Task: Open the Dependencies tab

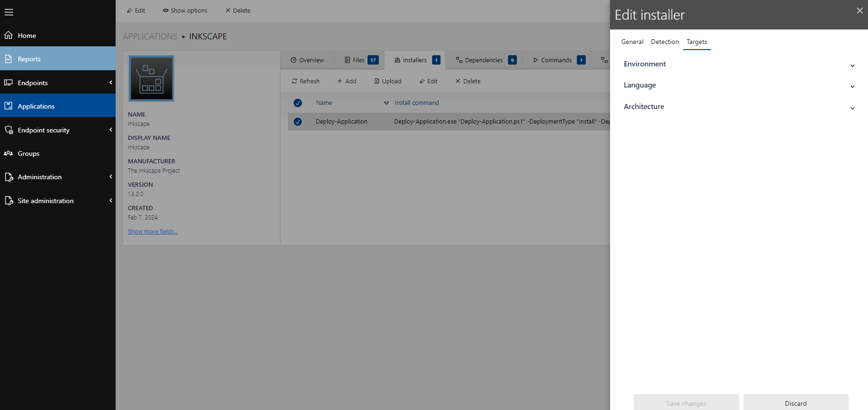Action: point(484,60)
